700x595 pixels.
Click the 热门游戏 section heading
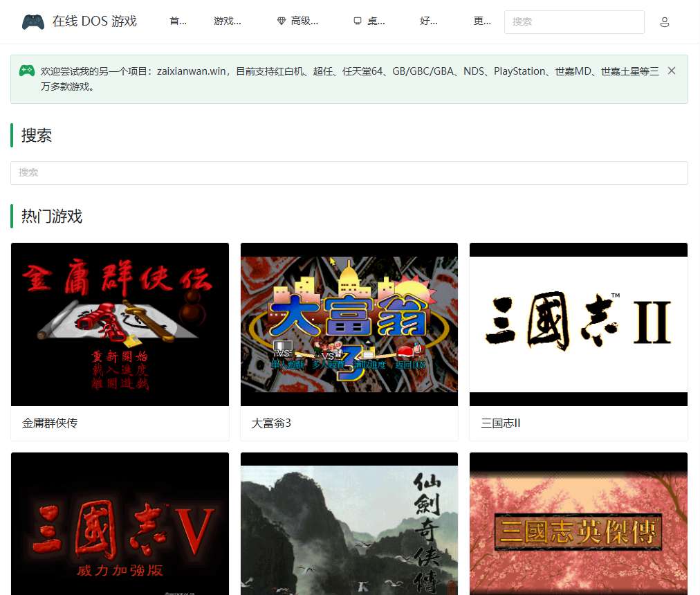coord(52,216)
